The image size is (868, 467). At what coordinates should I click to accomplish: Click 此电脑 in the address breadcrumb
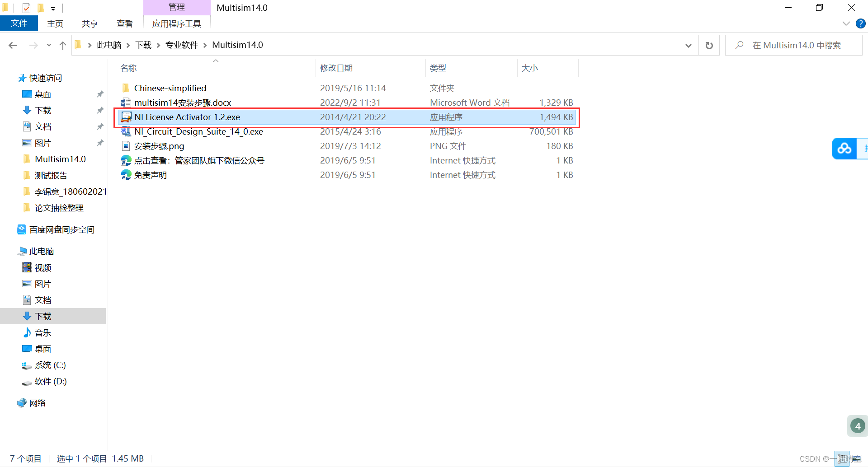tap(109, 45)
